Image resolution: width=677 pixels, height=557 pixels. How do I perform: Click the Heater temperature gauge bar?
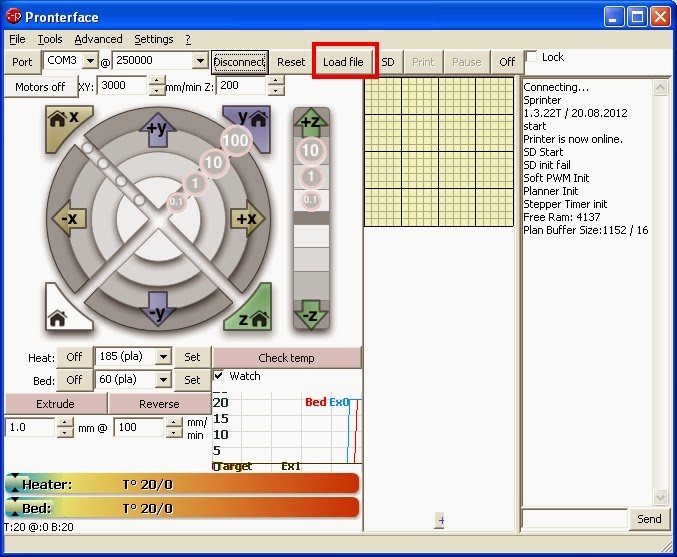pos(182,484)
